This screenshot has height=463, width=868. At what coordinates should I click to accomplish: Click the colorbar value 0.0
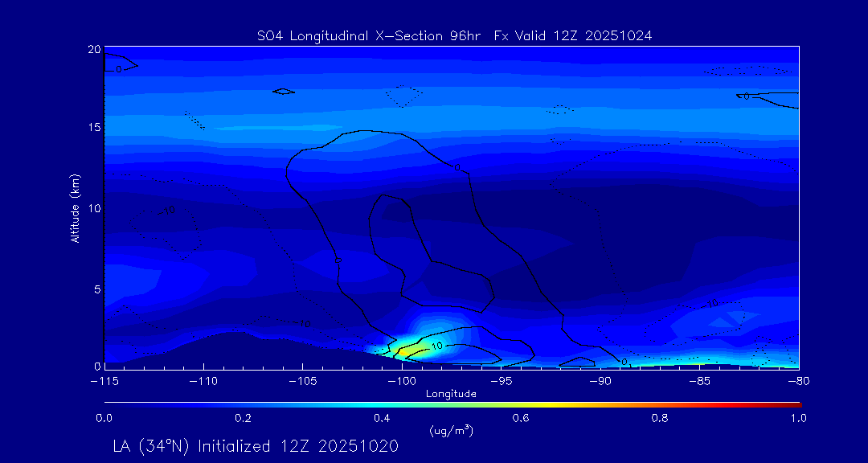[x=104, y=418]
